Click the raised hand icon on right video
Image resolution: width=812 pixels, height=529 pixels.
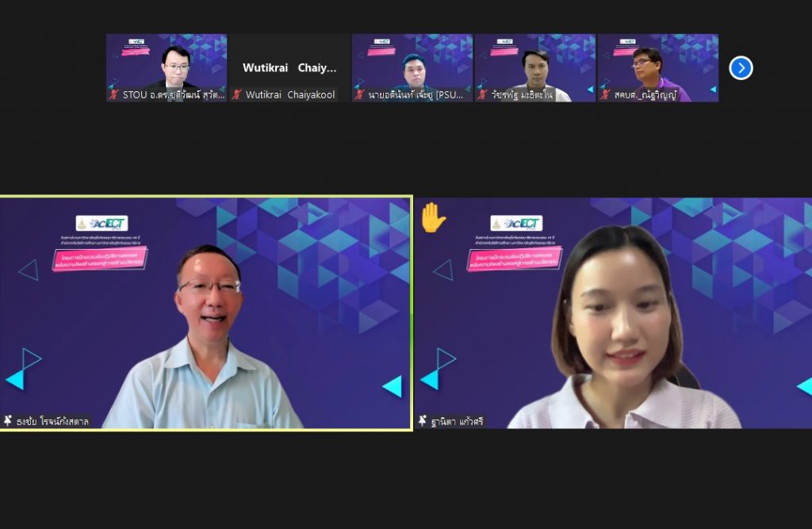pyautogui.click(x=433, y=218)
